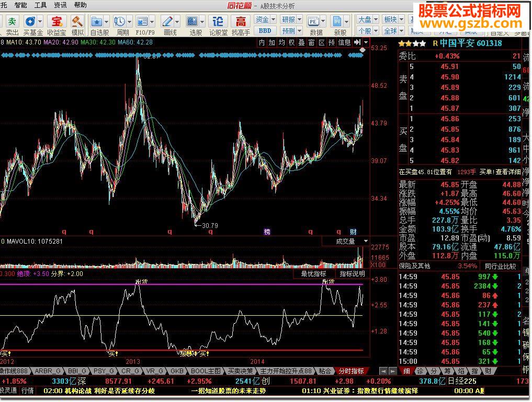Click the 指标说明 button

point(352,274)
